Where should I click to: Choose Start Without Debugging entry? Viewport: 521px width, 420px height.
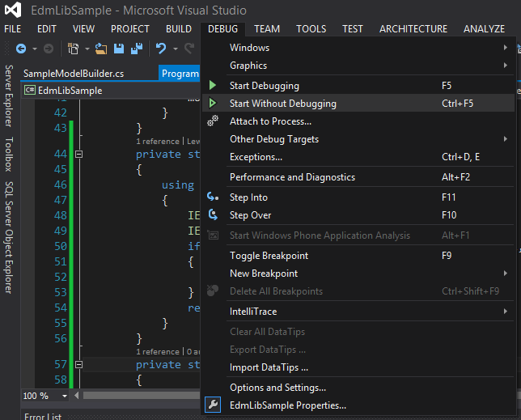coord(358,104)
